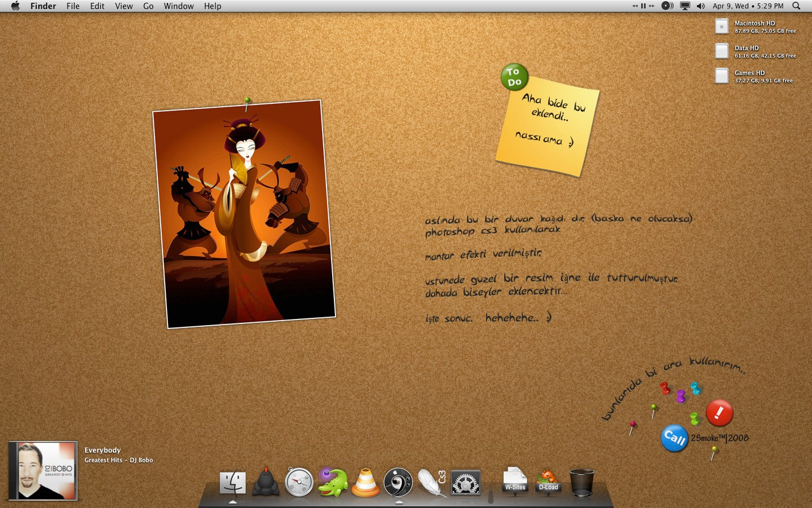Open the disc-with-sound-waves menu bar icon

(667, 6)
